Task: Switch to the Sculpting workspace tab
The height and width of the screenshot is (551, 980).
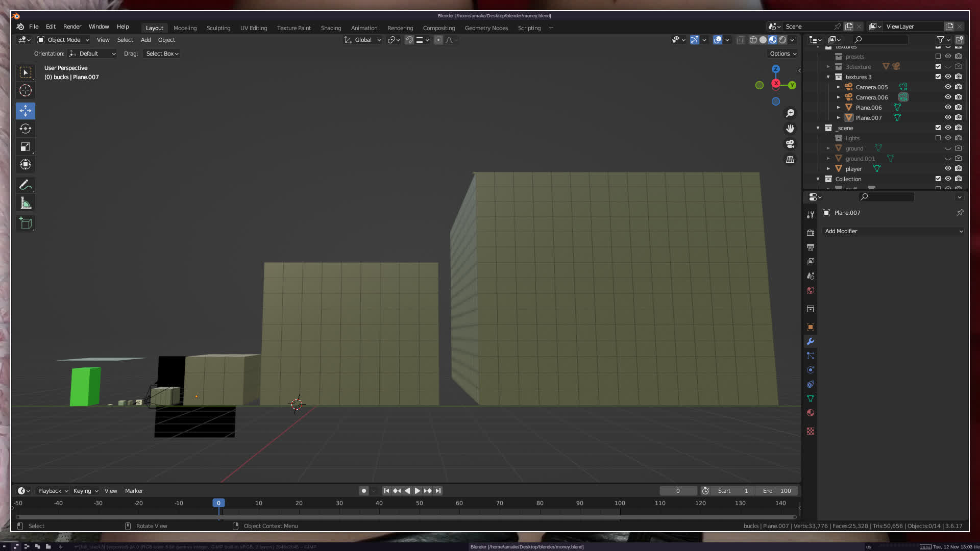Action: 218,28
